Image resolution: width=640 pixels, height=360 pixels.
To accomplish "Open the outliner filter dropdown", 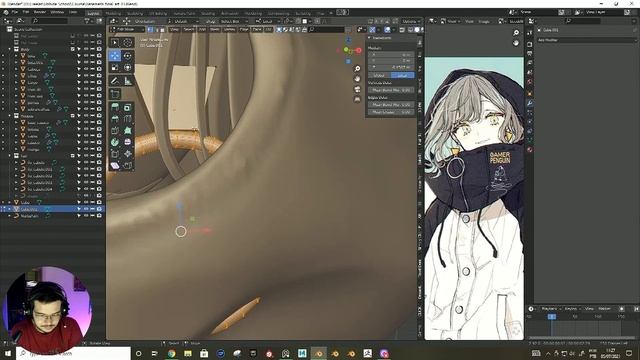I will 88,20.
